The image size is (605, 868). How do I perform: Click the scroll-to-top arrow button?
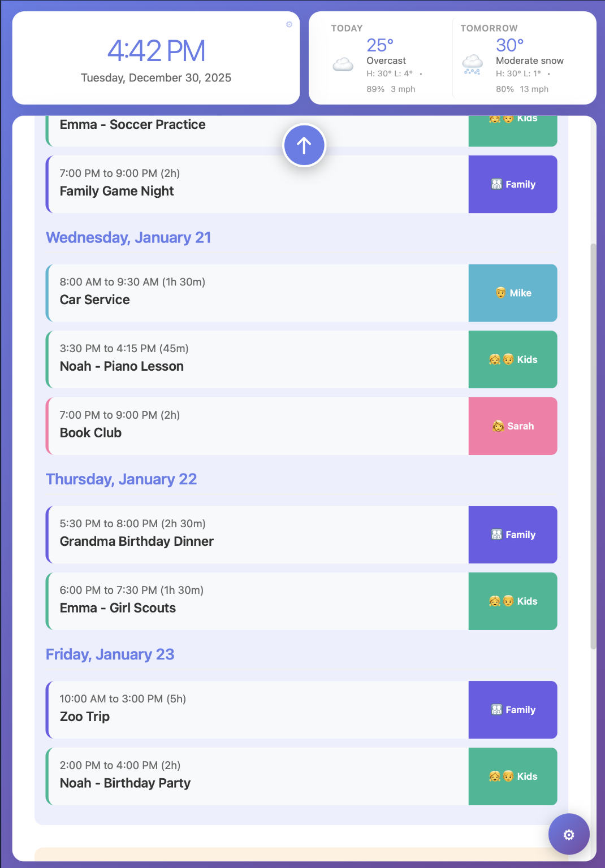[x=304, y=145]
